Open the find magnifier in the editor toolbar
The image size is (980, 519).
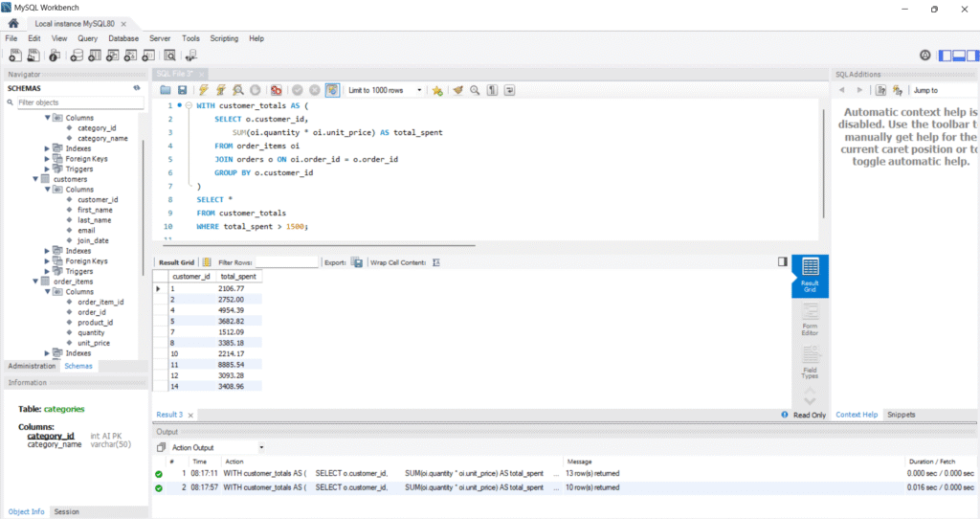click(x=475, y=90)
